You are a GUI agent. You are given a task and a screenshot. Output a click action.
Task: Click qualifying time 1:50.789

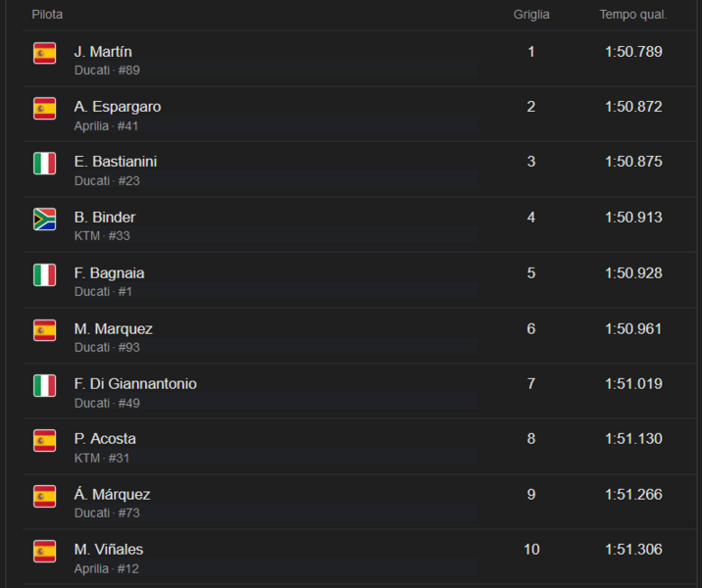point(633,51)
